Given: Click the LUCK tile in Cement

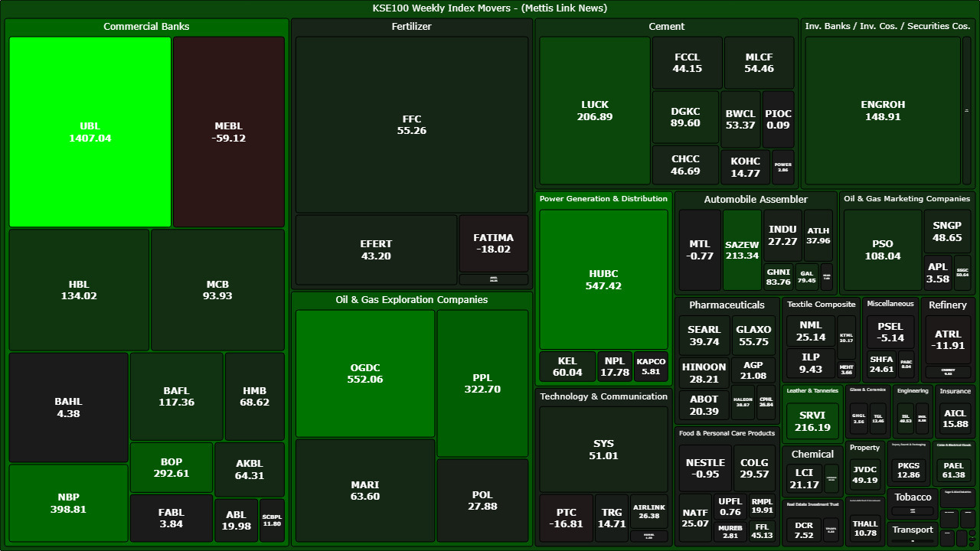Looking at the screenshot, I should 595,111.
